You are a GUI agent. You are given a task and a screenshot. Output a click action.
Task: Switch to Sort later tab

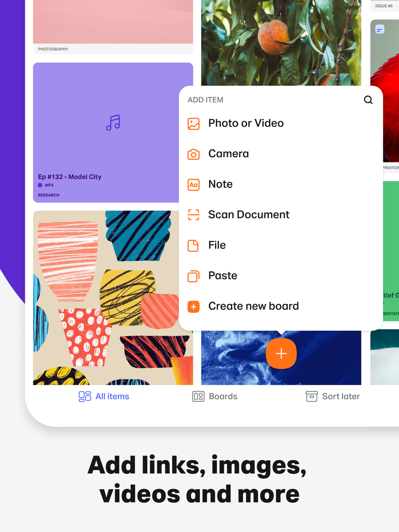point(333,396)
